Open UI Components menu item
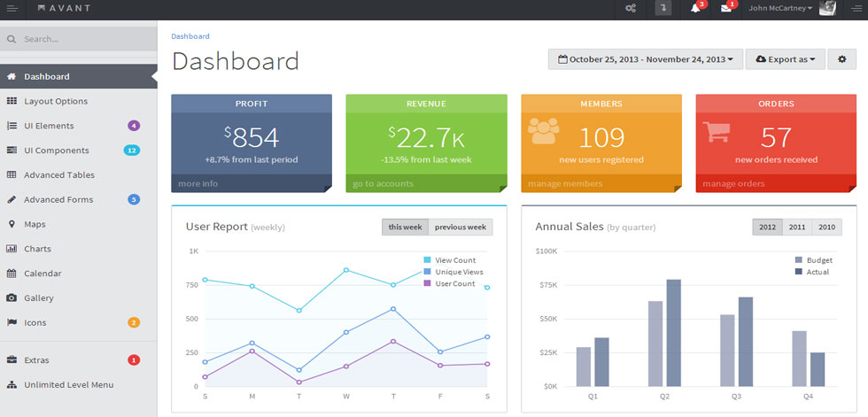The image size is (868, 417). [x=79, y=151]
